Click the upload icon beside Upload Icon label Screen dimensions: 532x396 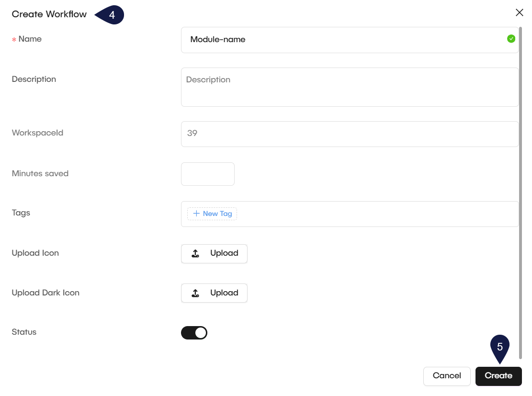click(x=195, y=253)
